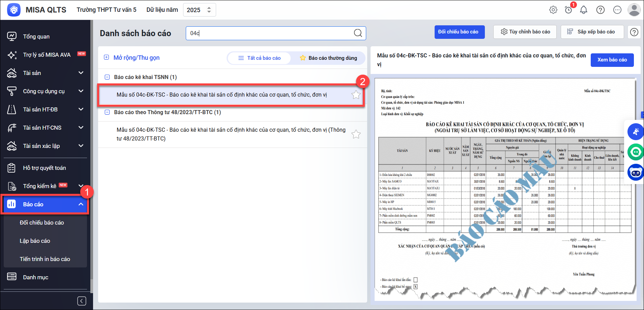
Task: Star the first Mẫu số 04c-ĐK-TSC report
Action: pyautogui.click(x=356, y=95)
